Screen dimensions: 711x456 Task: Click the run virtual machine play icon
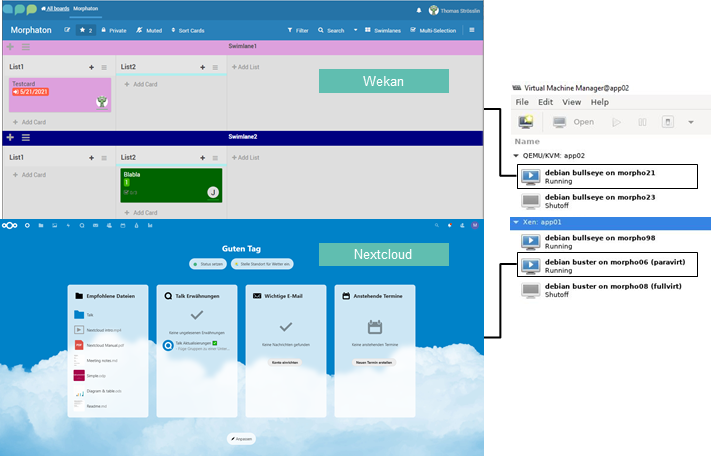click(x=616, y=122)
